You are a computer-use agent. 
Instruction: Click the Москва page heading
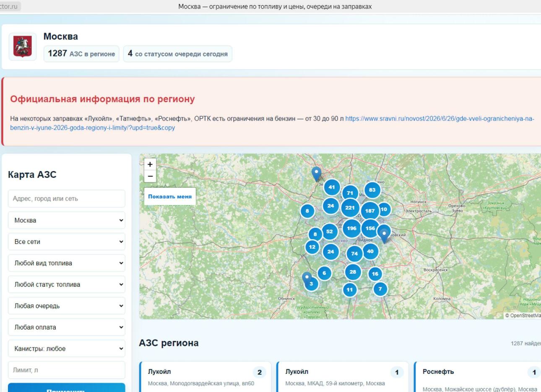click(61, 36)
